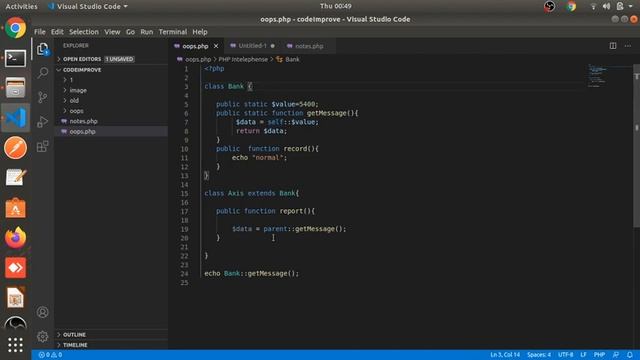
Task: Open Files manager from the dock
Action: click(x=16, y=88)
